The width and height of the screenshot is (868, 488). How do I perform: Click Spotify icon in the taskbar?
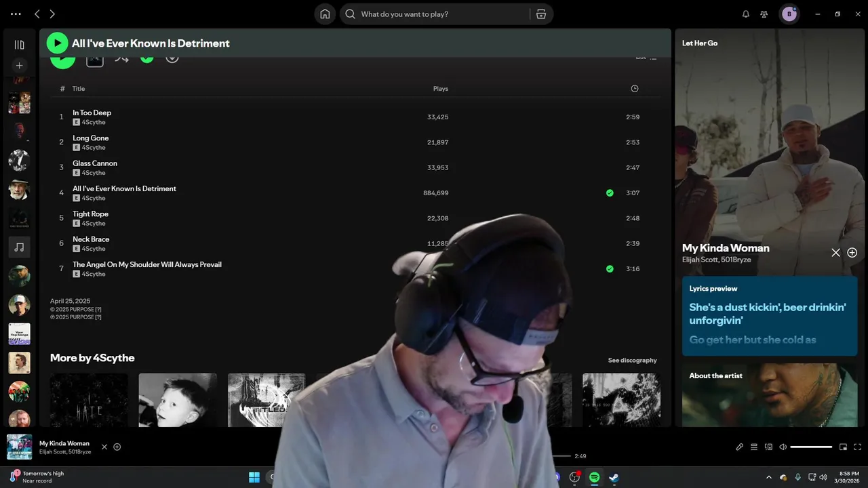[594, 477]
